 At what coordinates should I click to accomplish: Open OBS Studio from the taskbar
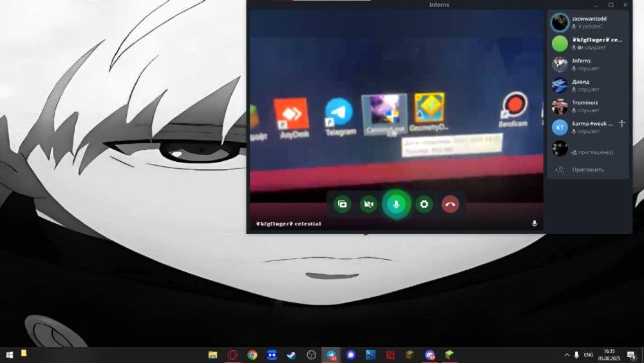point(311,355)
